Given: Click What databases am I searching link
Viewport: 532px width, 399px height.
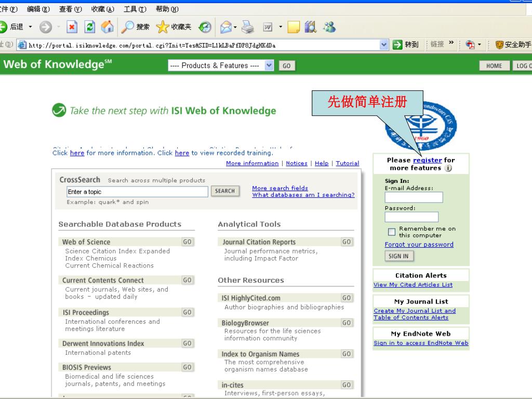Looking at the screenshot, I should click(303, 195).
